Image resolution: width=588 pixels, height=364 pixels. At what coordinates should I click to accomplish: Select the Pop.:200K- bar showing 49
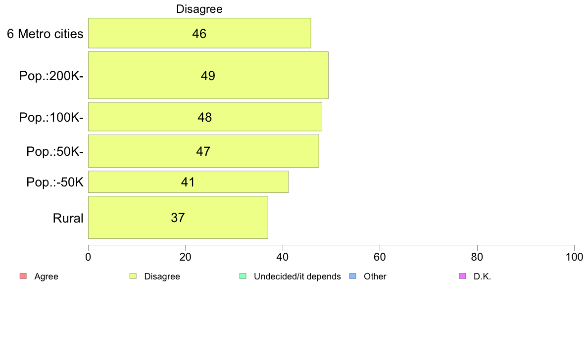[208, 75]
